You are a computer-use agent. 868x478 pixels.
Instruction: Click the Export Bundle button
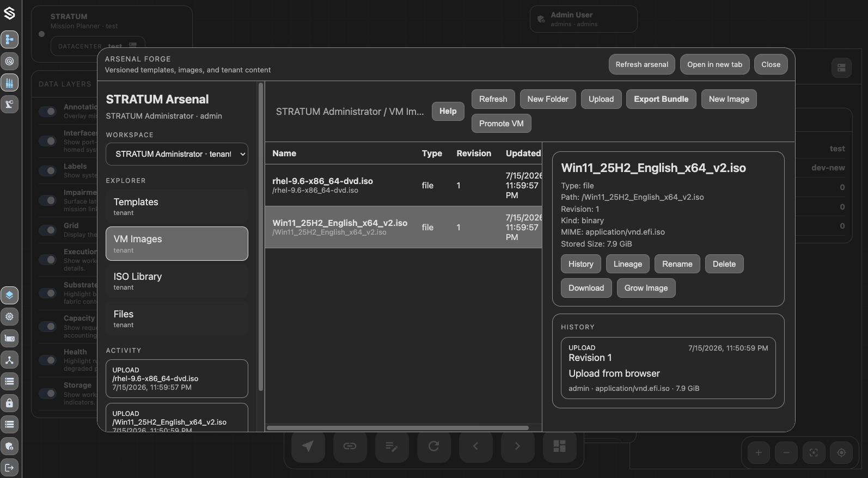point(661,99)
